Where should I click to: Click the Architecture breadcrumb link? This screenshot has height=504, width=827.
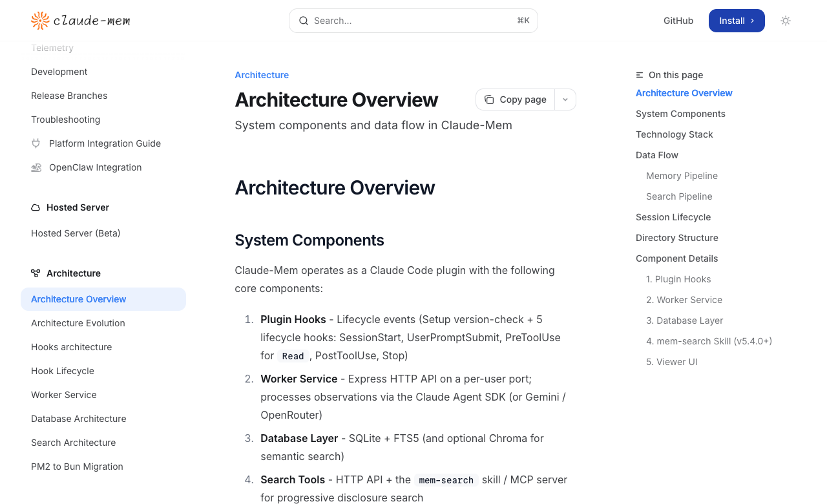click(262, 75)
